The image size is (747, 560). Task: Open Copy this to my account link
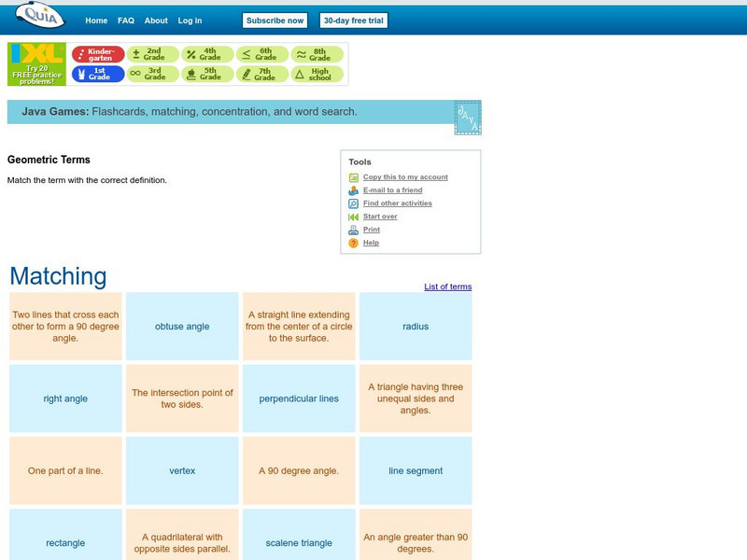coord(405,176)
